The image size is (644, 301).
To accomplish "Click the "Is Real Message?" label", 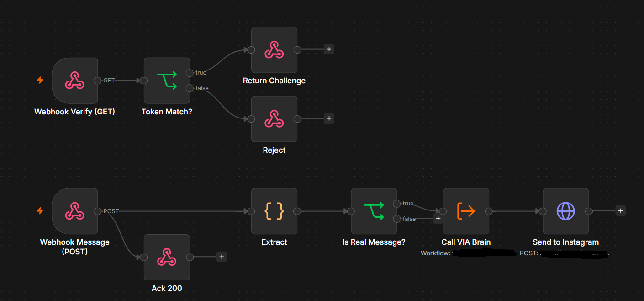I will [x=374, y=242].
